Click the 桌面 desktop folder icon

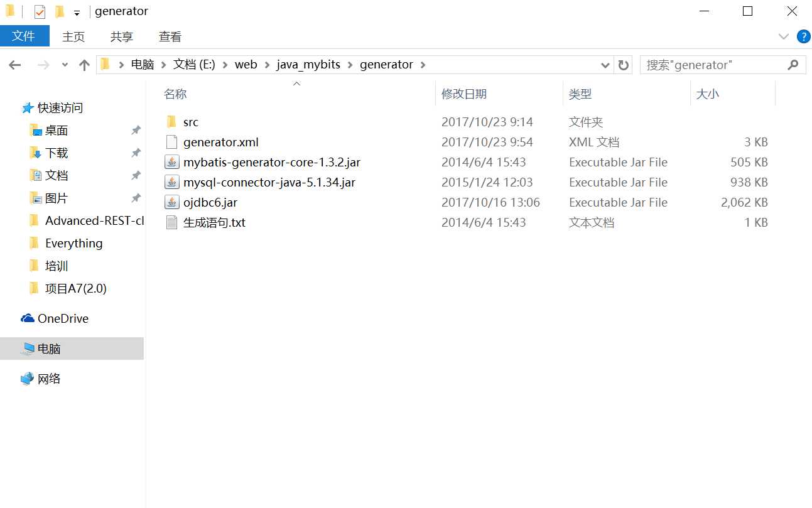(x=35, y=130)
